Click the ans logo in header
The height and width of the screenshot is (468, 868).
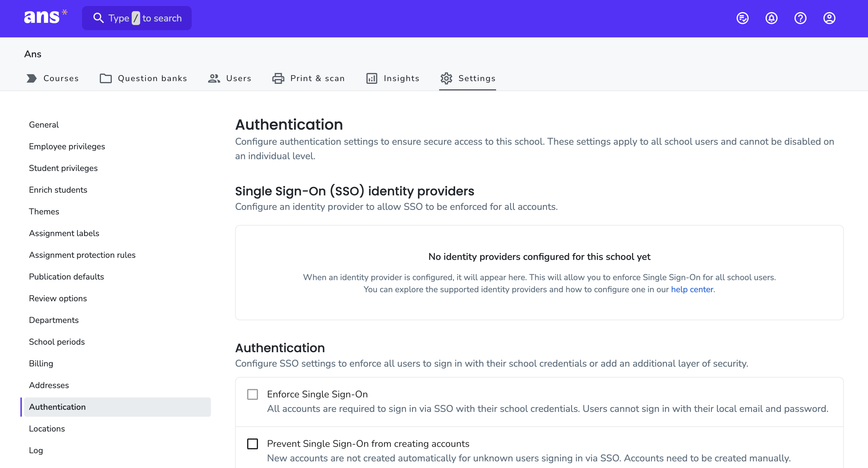click(46, 17)
